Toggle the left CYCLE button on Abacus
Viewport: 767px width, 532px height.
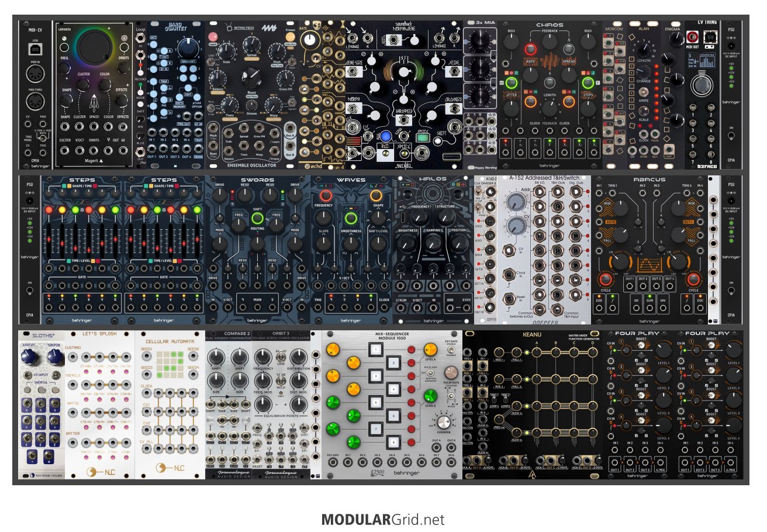point(605,279)
